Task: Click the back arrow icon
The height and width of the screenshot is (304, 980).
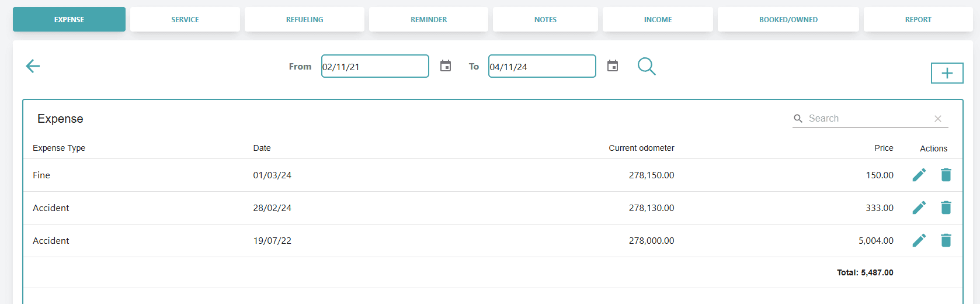Action: [x=33, y=66]
